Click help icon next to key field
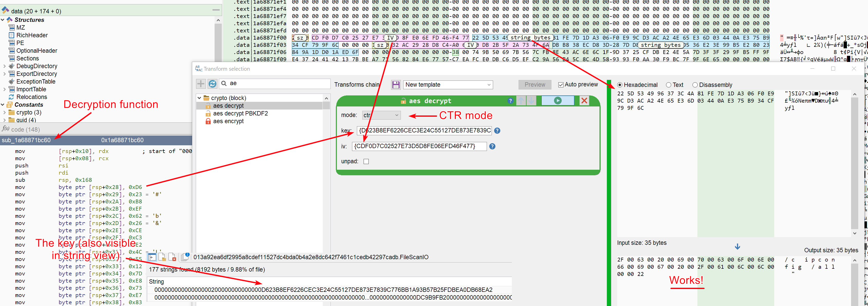This screenshot has height=306, width=868. [497, 131]
